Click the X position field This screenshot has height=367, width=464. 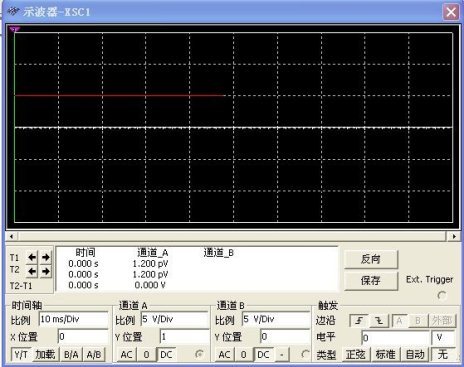[x=83, y=337]
